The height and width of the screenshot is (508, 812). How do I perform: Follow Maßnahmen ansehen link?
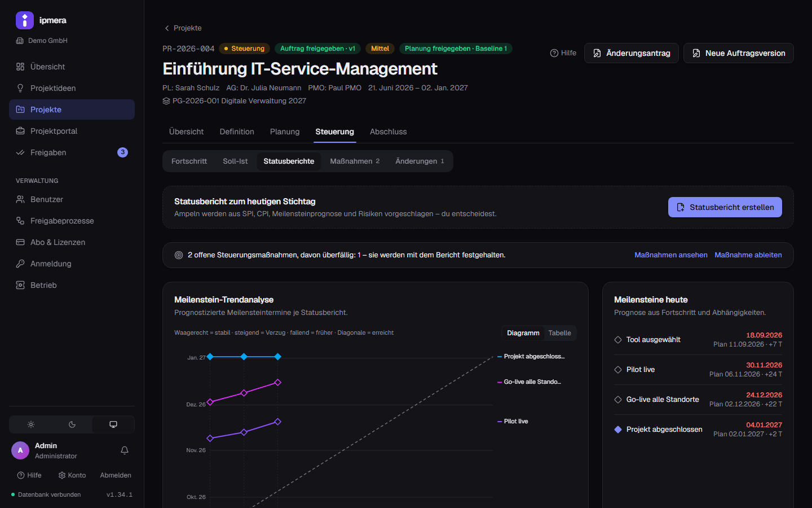click(671, 255)
